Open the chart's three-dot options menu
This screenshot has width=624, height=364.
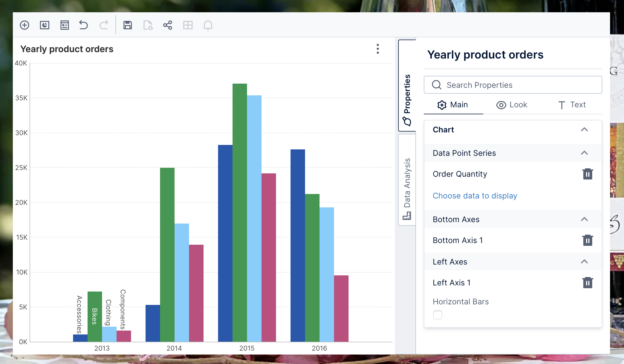[378, 49]
